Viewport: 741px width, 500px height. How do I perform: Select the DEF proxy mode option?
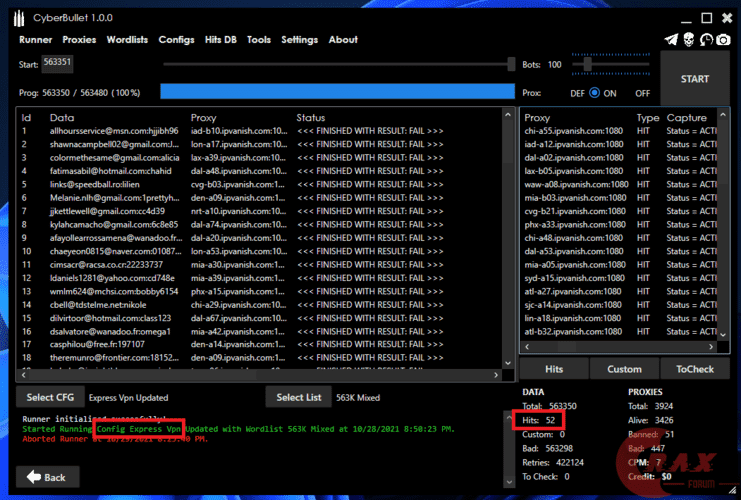click(x=577, y=93)
